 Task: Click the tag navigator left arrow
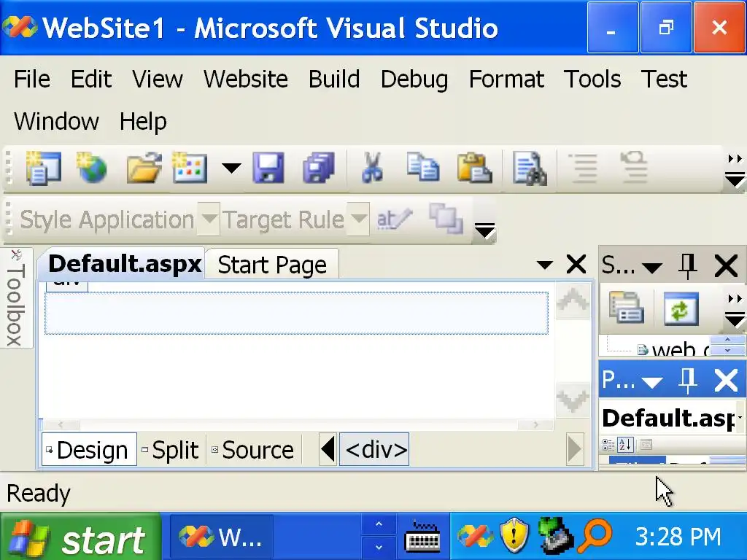(x=328, y=449)
